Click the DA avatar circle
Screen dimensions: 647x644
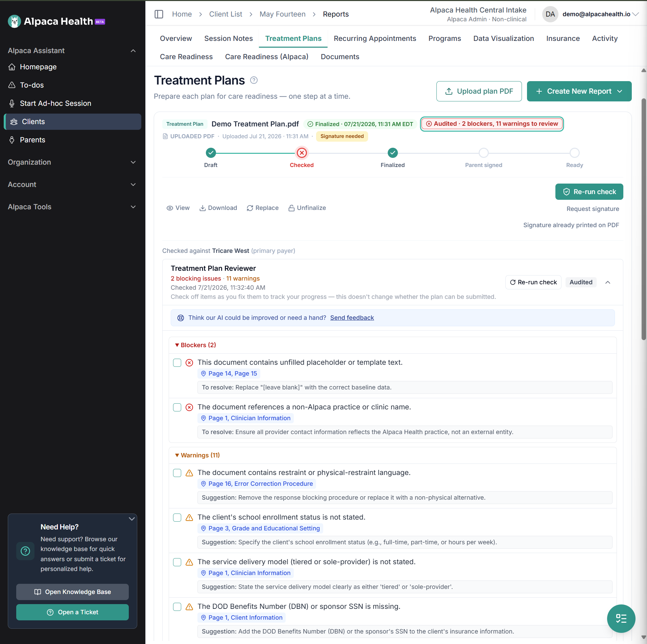tap(550, 14)
